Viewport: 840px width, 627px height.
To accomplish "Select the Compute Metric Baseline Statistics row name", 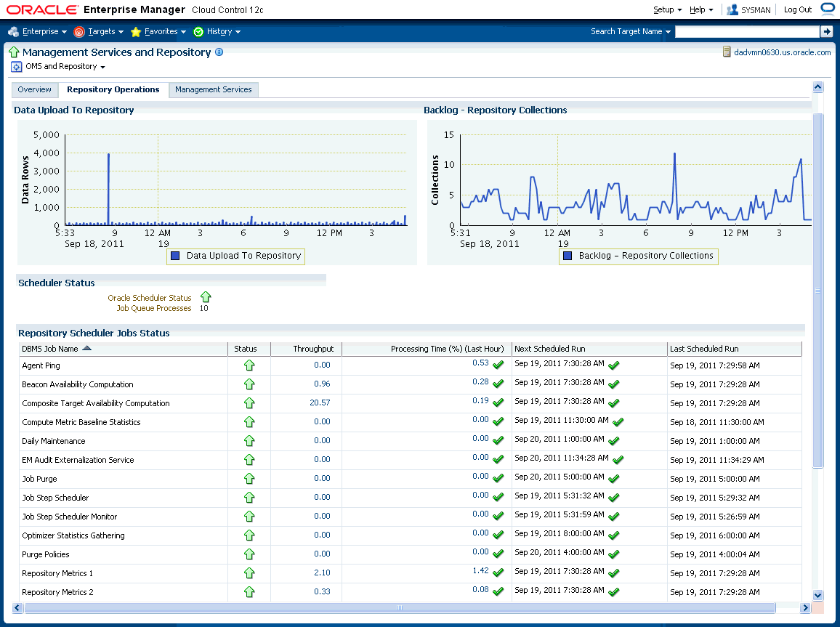I will [x=81, y=422].
